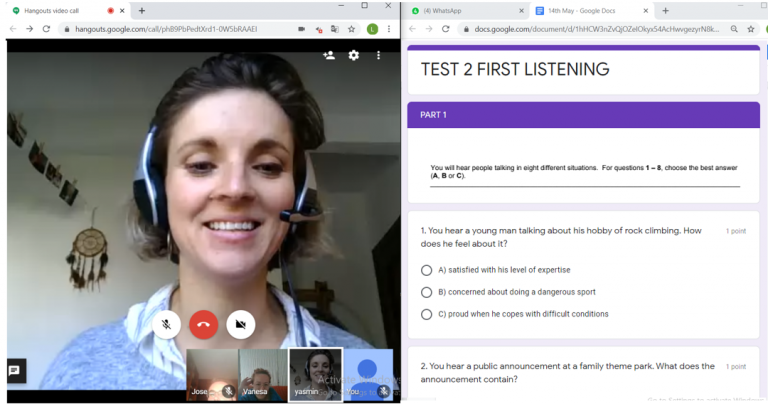Click the translate icon in Hangouts address bar
768x404 pixels.
tap(335, 29)
